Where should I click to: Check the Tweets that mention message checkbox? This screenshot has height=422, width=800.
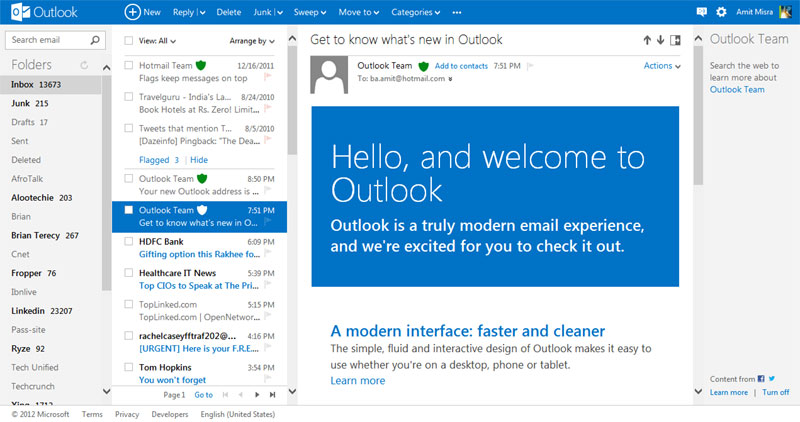pyautogui.click(x=129, y=128)
